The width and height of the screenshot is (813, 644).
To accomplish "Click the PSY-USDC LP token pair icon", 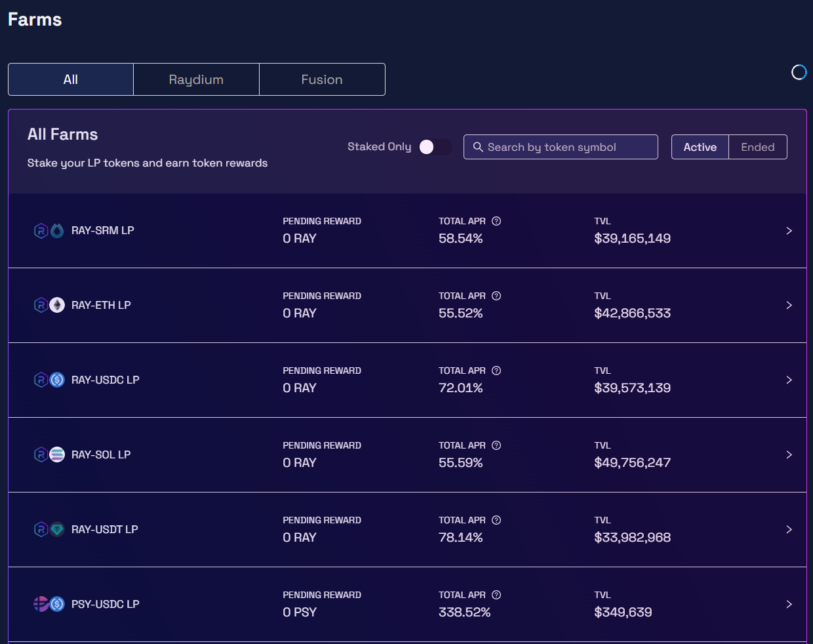I will 49,605.
